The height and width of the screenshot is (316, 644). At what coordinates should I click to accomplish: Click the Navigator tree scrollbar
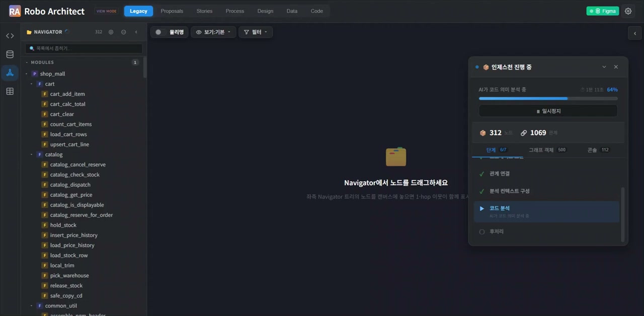(145, 67)
